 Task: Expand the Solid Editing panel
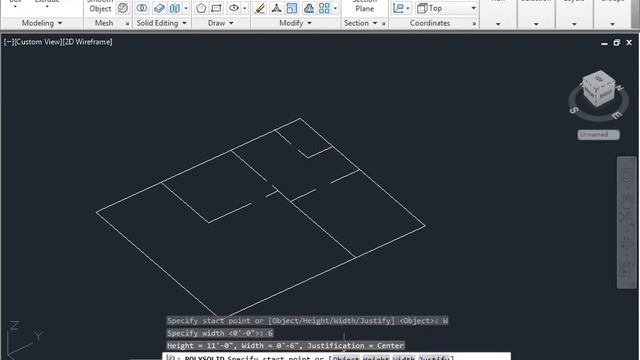[162, 23]
